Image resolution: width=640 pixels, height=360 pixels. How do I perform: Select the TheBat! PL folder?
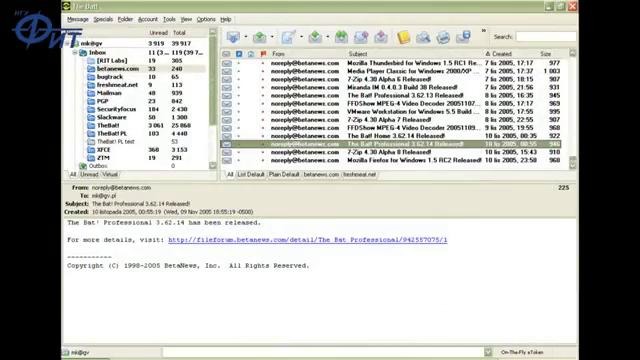(x=112, y=133)
